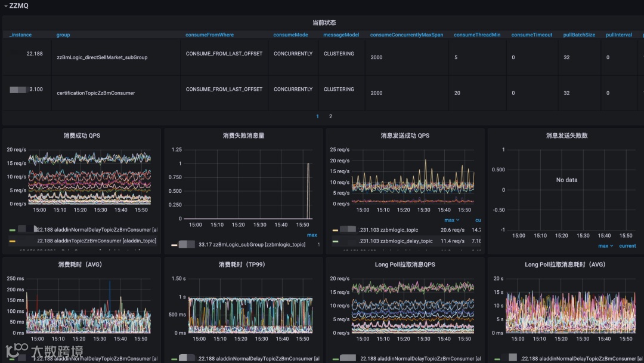Open the 消费成功 QPS panel title menu
Viewport: 644px width, 363px height.
point(82,136)
